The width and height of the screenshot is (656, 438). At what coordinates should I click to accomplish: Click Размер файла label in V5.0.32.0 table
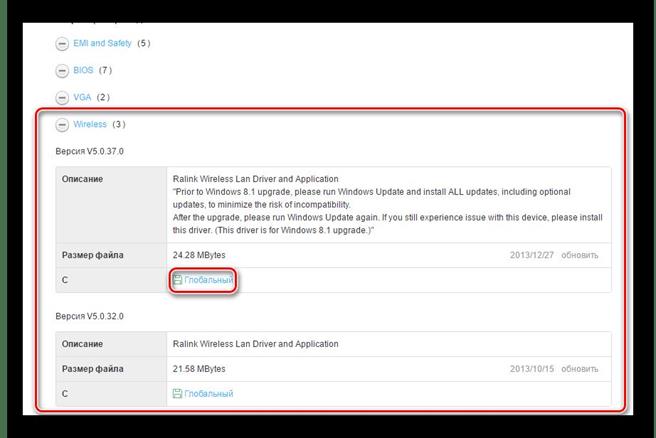click(92, 369)
